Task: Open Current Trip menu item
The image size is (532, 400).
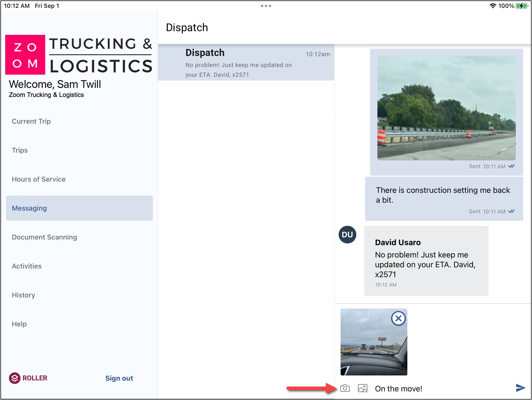Action: pyautogui.click(x=31, y=121)
